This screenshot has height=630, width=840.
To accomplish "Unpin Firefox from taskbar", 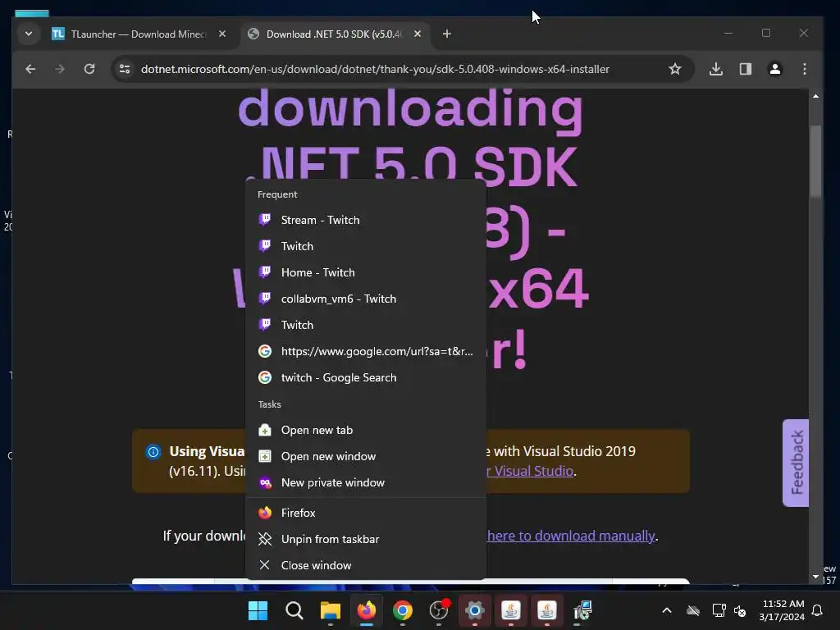I will (365, 540).
